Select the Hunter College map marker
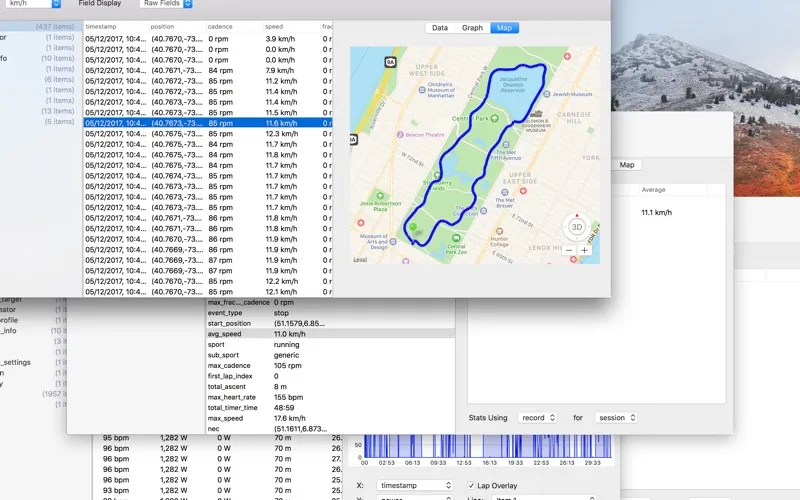Screen dimensions: 800x500 (x=499, y=232)
